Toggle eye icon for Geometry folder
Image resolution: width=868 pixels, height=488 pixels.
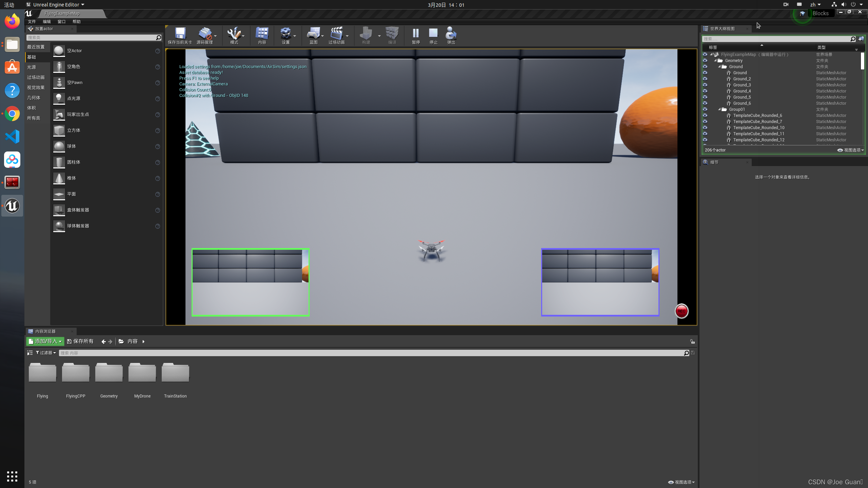tap(705, 61)
